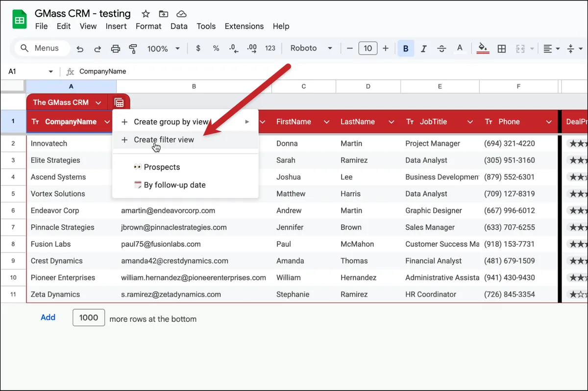Open the fill color paint bucket
The width and height of the screenshot is (588, 391).
coord(483,49)
